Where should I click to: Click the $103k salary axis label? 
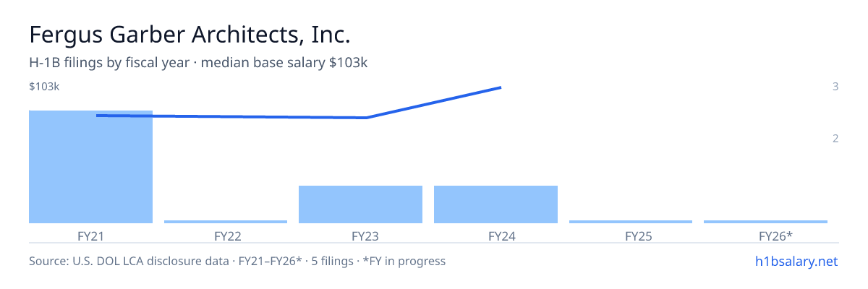pos(44,87)
